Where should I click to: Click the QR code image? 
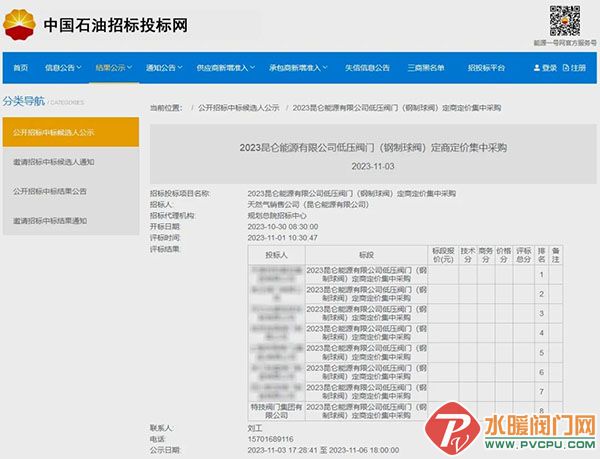564,21
